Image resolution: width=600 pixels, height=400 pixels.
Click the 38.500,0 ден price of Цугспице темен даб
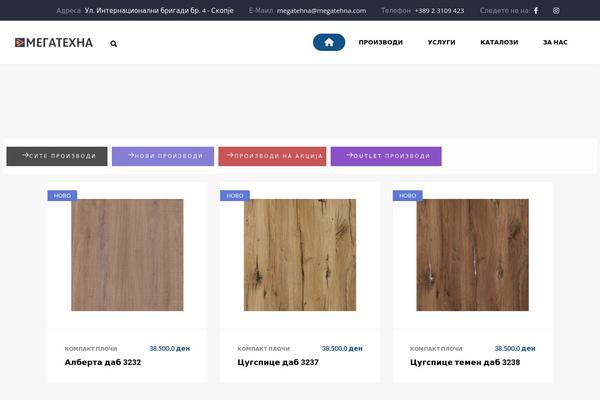515,348
